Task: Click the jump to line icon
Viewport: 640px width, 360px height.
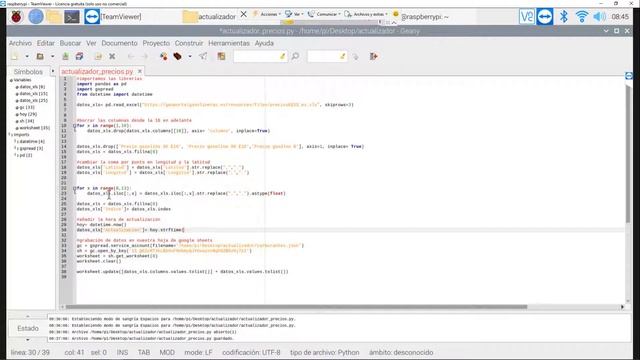Action: point(355,56)
